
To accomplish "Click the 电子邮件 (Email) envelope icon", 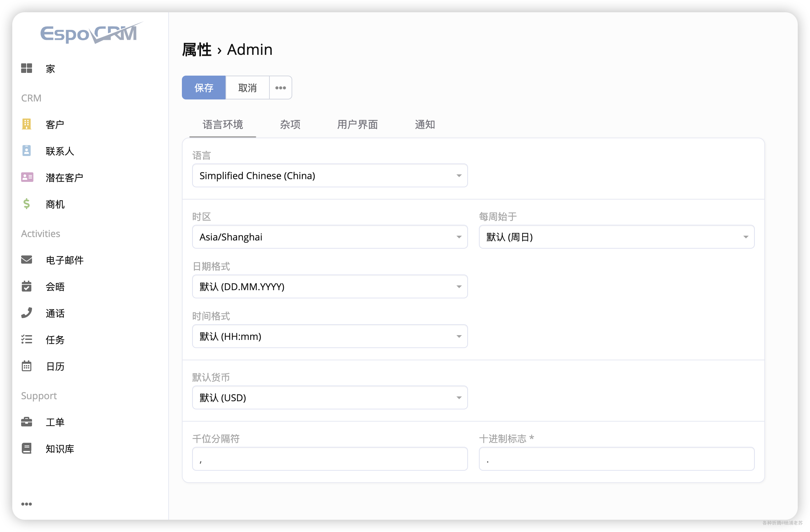I will tap(27, 260).
